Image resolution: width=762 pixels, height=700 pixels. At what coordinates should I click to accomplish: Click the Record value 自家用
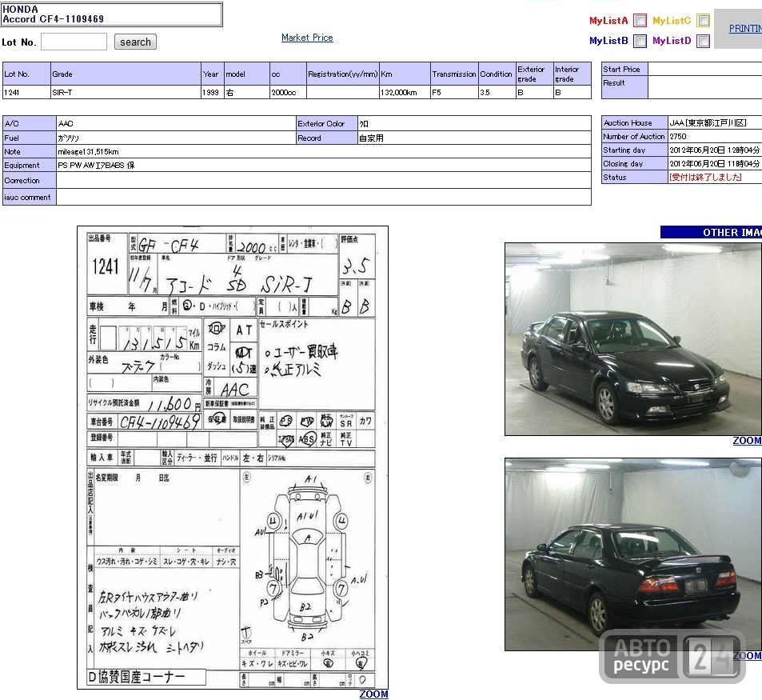(x=371, y=138)
